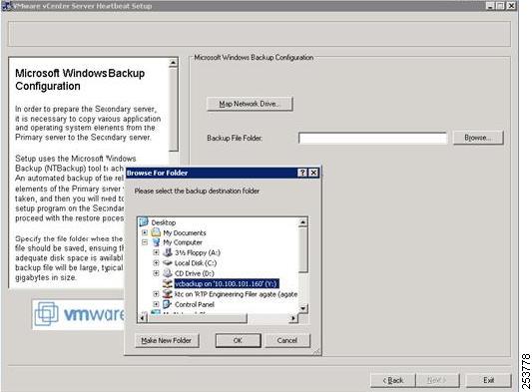Click the folder tree horizontal scrollbar thumb
532x392 pixels.
(197, 318)
